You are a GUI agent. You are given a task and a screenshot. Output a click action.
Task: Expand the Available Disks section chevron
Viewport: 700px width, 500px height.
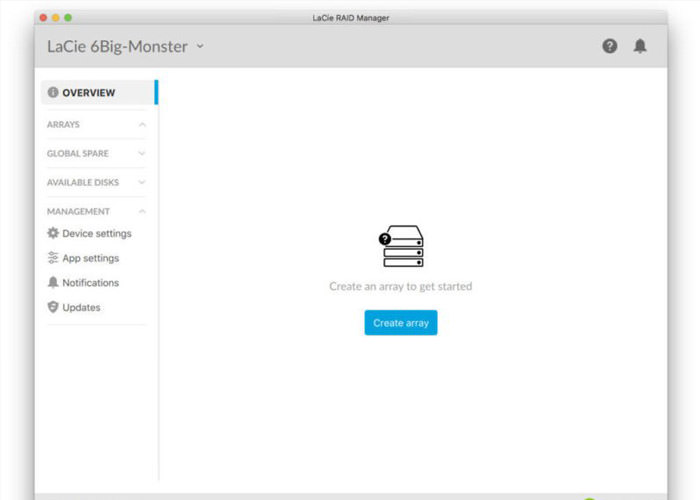tap(142, 182)
